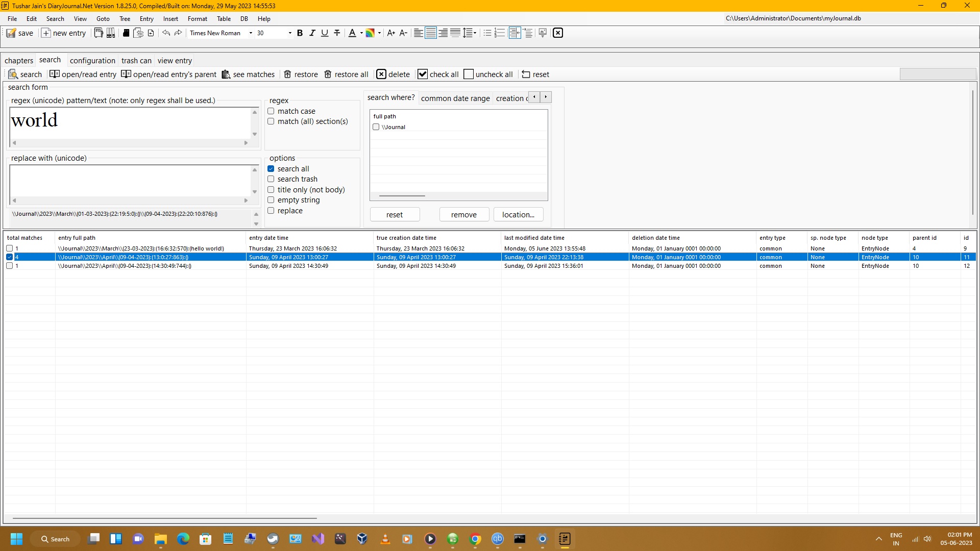Click the save icon in toolbar
This screenshot has height=551, width=980.
11,33
